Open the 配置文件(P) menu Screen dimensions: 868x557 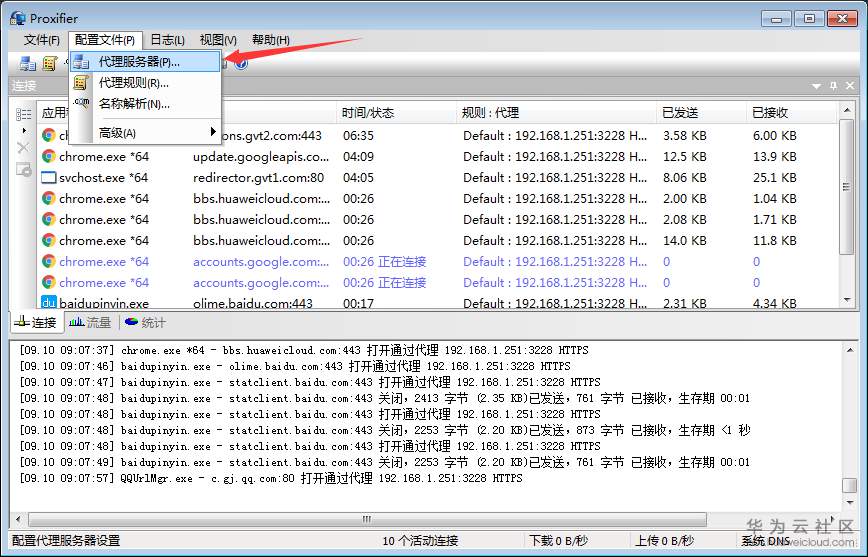[x=105, y=40]
